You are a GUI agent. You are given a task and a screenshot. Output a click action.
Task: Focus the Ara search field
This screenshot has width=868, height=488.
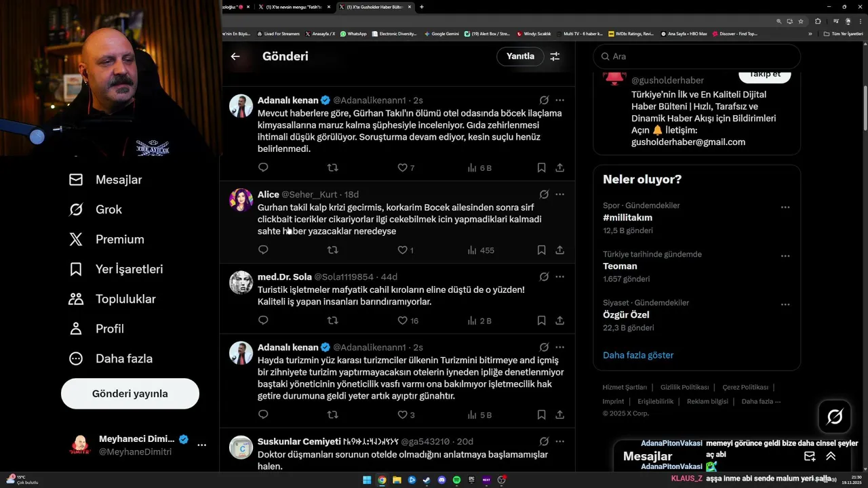pyautogui.click(x=696, y=56)
